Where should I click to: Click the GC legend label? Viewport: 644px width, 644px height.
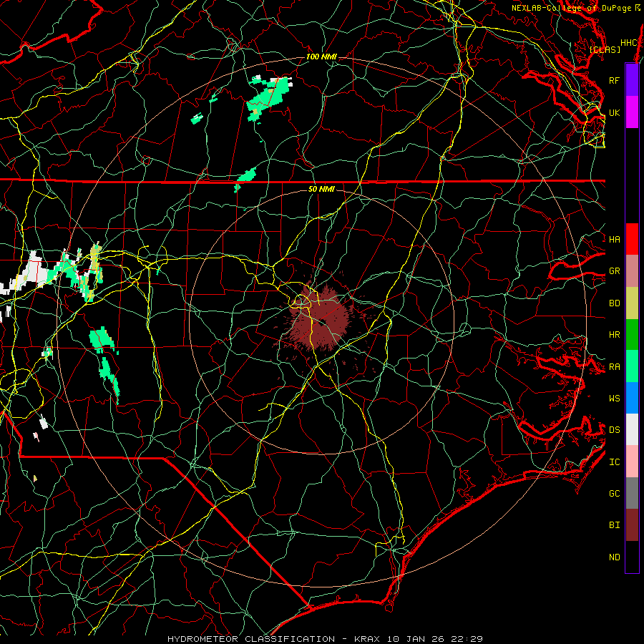614,493
